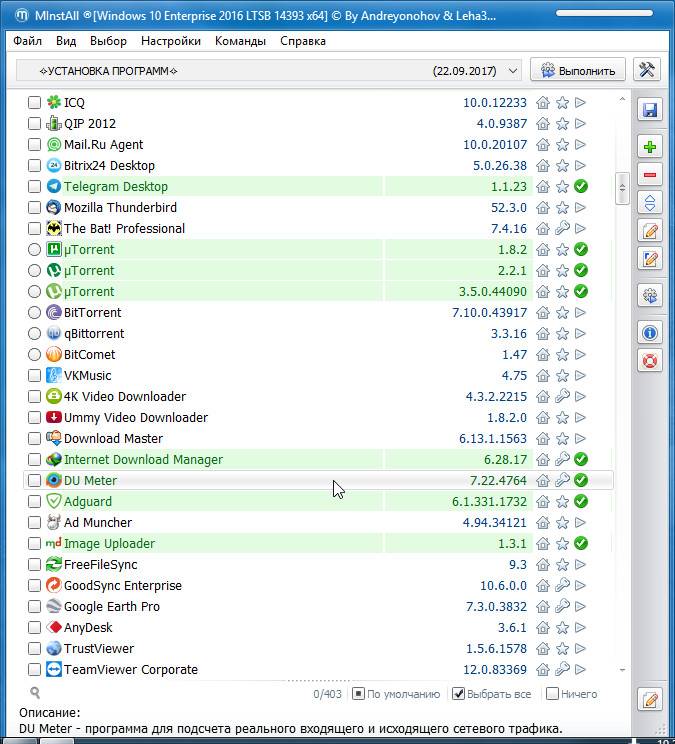Select the GoodSync Enterprise entry
The height and width of the screenshot is (744, 675).
pos(318,586)
